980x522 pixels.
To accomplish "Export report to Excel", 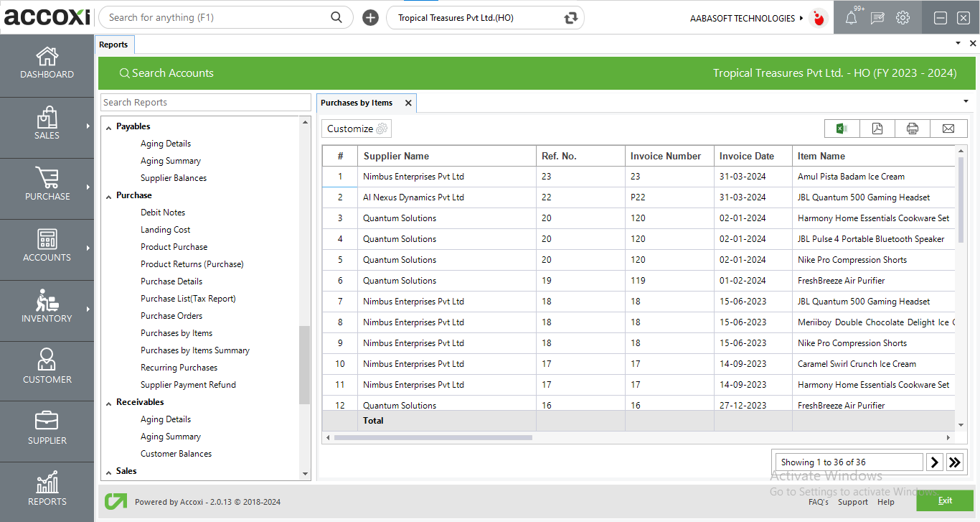I will [842, 129].
